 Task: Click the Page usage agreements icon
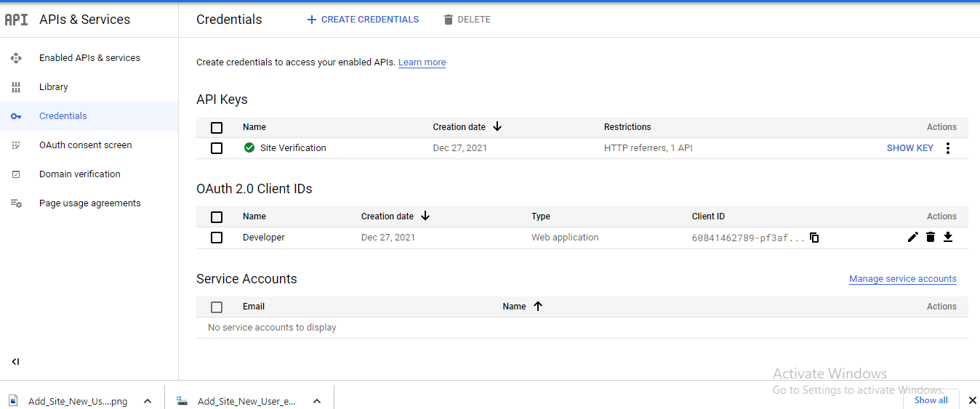coord(16,203)
